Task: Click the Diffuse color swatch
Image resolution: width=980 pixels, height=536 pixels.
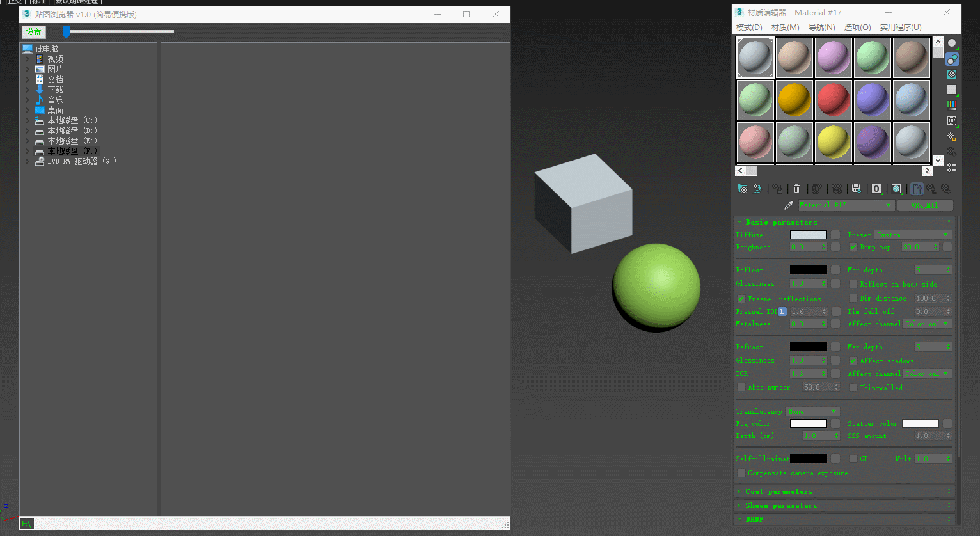Action: (x=809, y=235)
